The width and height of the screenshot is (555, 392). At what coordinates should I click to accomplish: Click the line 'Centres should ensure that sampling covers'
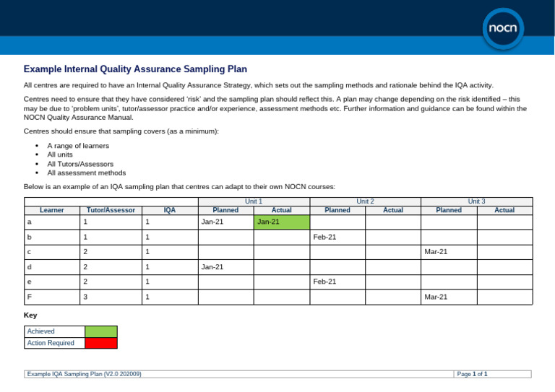[x=121, y=131]
